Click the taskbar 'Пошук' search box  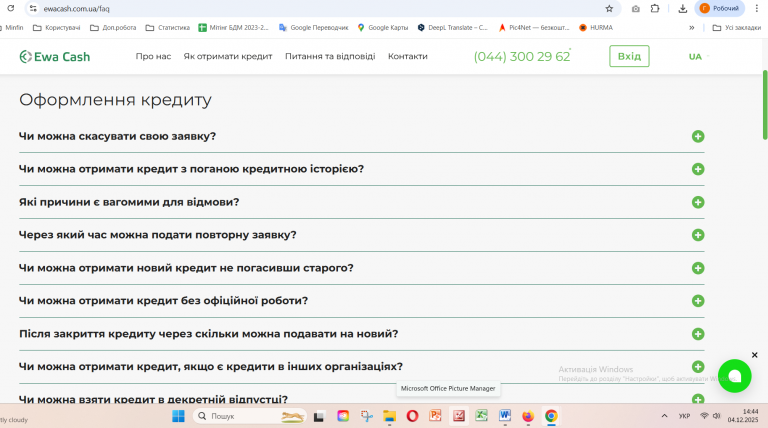coord(250,416)
